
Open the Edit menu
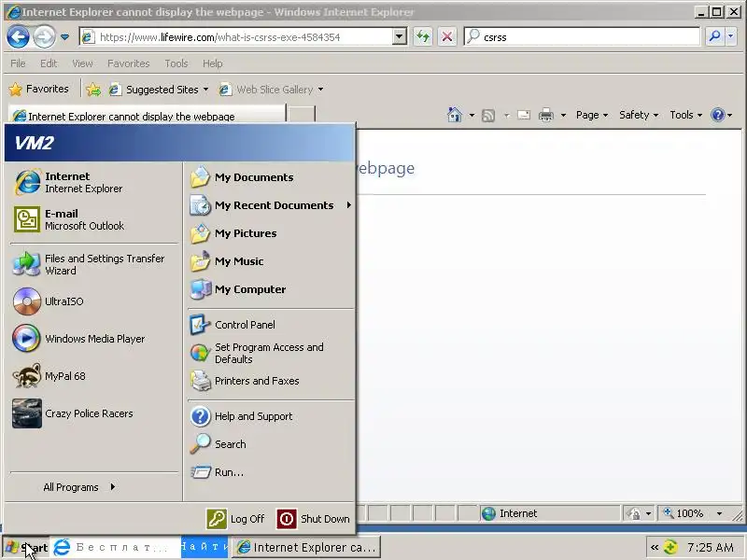pos(49,63)
